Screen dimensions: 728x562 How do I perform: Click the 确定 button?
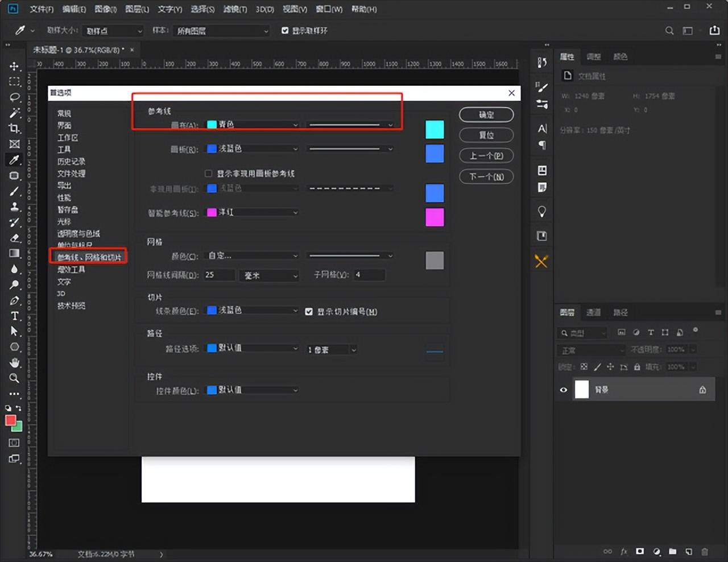pos(486,115)
